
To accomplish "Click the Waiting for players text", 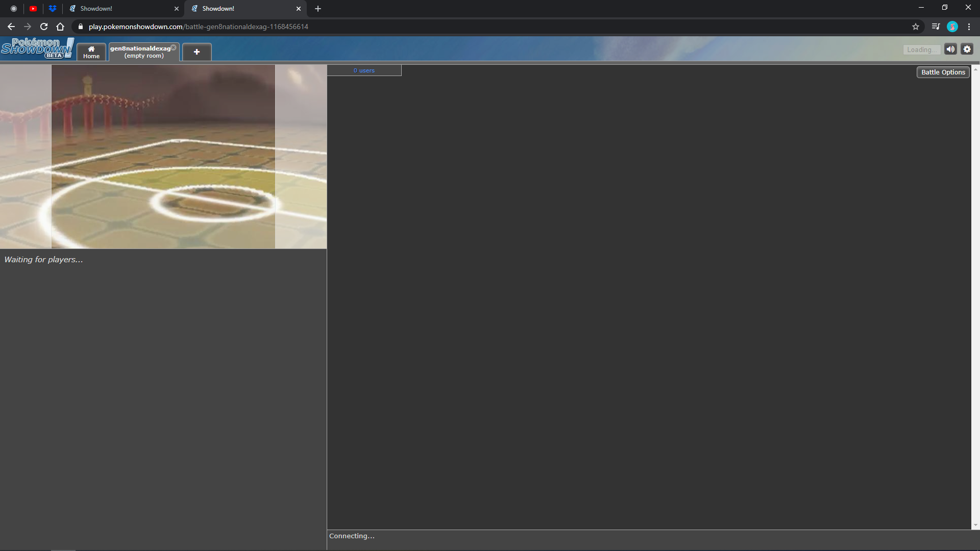I will [x=43, y=260].
